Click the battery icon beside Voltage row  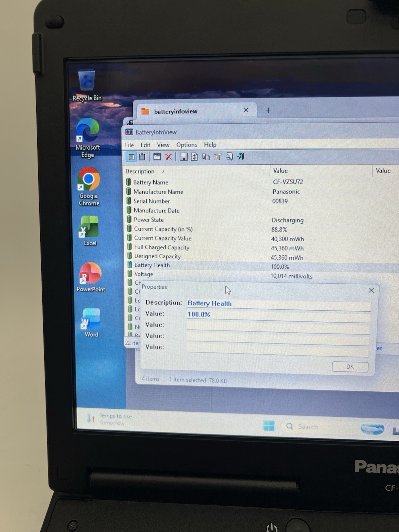pyautogui.click(x=130, y=274)
